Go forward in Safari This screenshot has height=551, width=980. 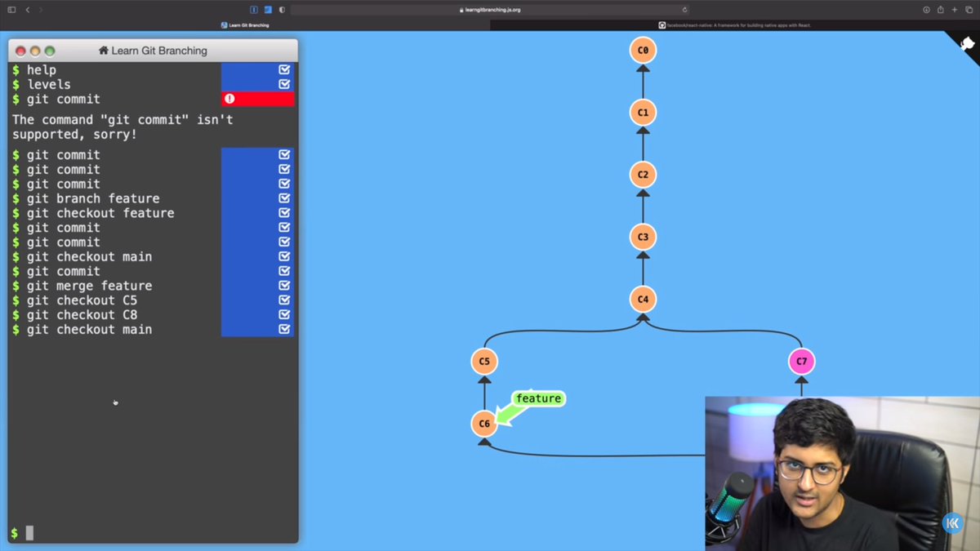tap(41, 10)
